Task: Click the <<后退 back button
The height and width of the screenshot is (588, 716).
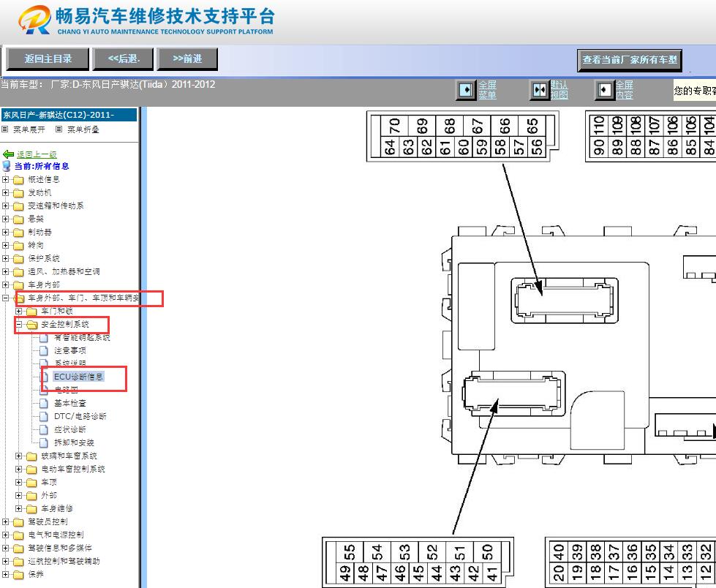Action: 124,59
